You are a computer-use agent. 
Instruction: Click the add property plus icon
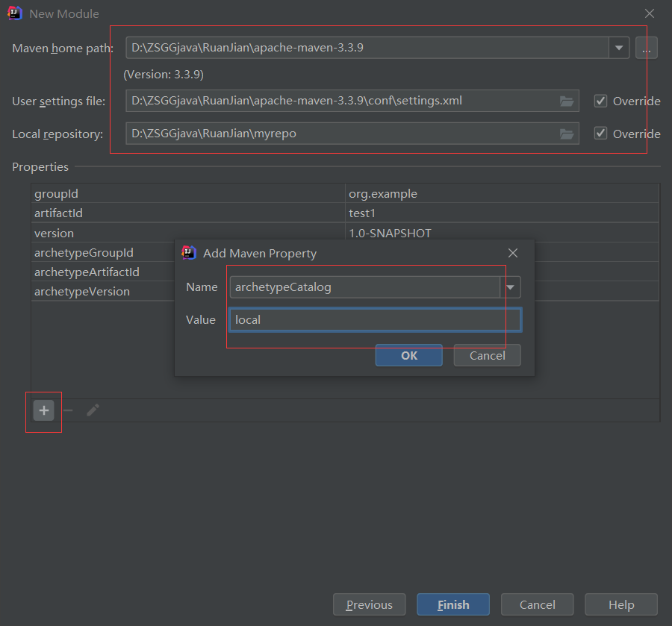coord(44,410)
